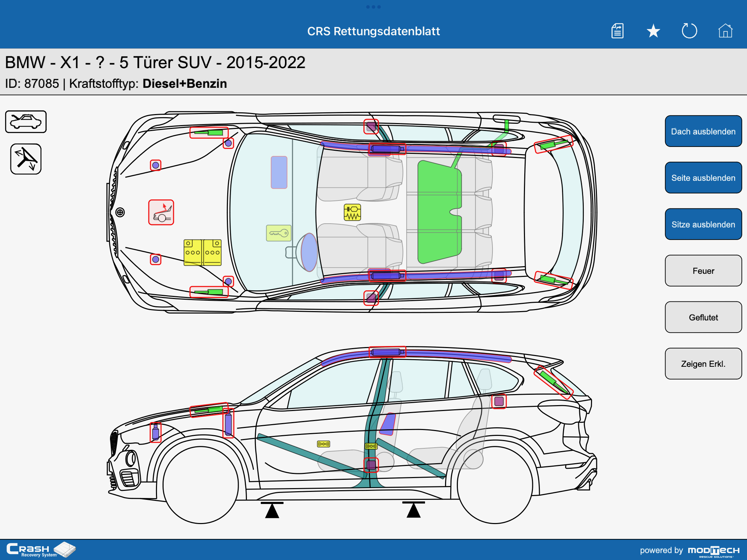The image size is (747, 560).
Task: Tap the B-pillar sensor symbol in side view
Action: [371, 446]
